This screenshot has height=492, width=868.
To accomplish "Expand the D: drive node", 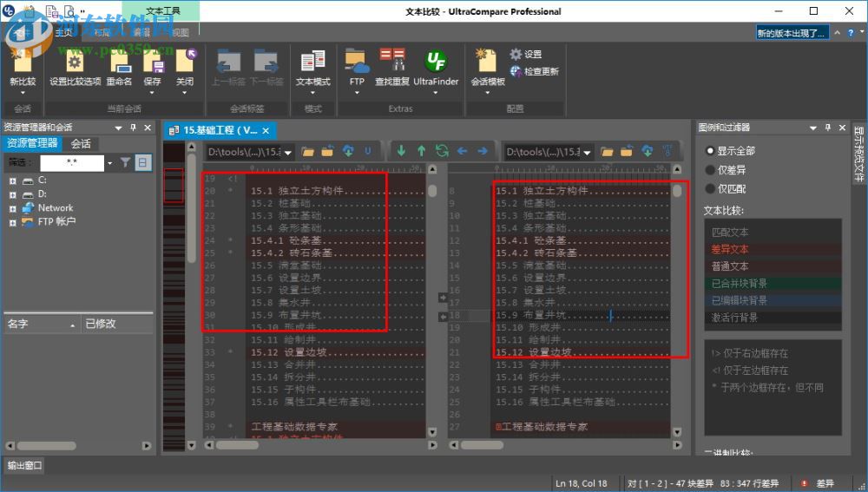I will point(13,195).
